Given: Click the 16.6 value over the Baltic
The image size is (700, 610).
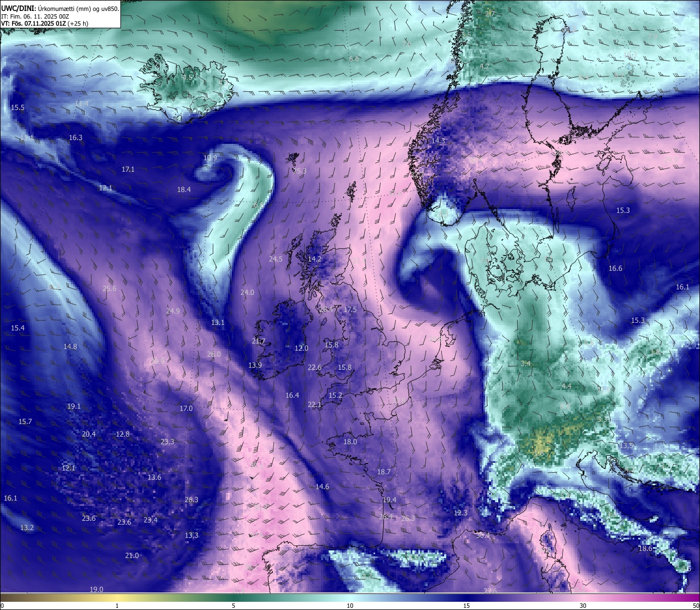Looking at the screenshot, I should [615, 268].
